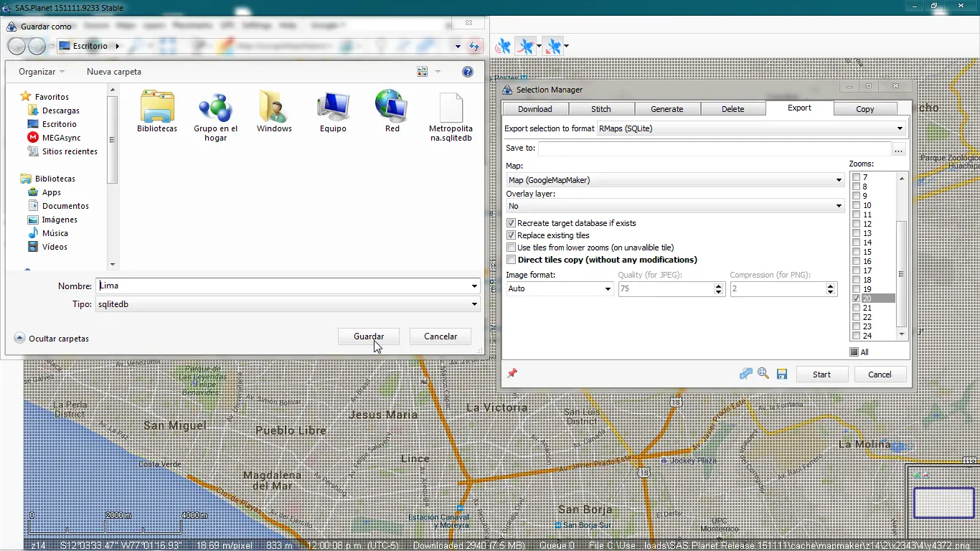Select the Export tab
This screenshot has width=980, height=551.
(799, 108)
